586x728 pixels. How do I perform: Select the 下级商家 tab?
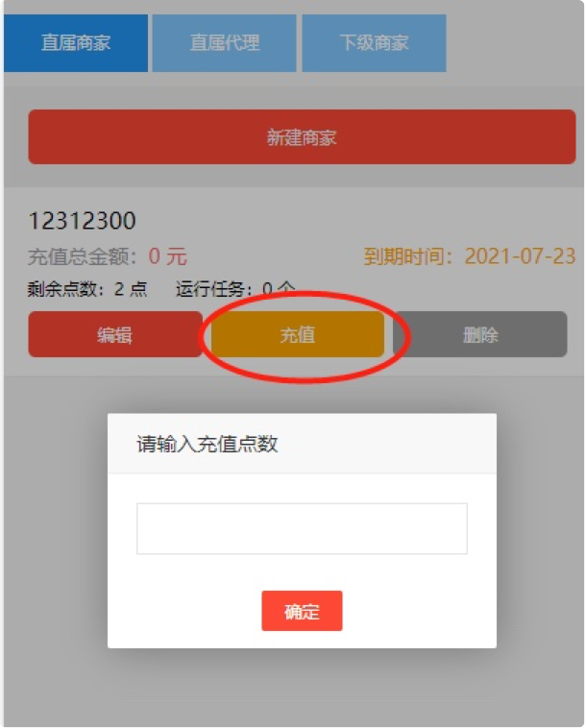click(x=375, y=43)
